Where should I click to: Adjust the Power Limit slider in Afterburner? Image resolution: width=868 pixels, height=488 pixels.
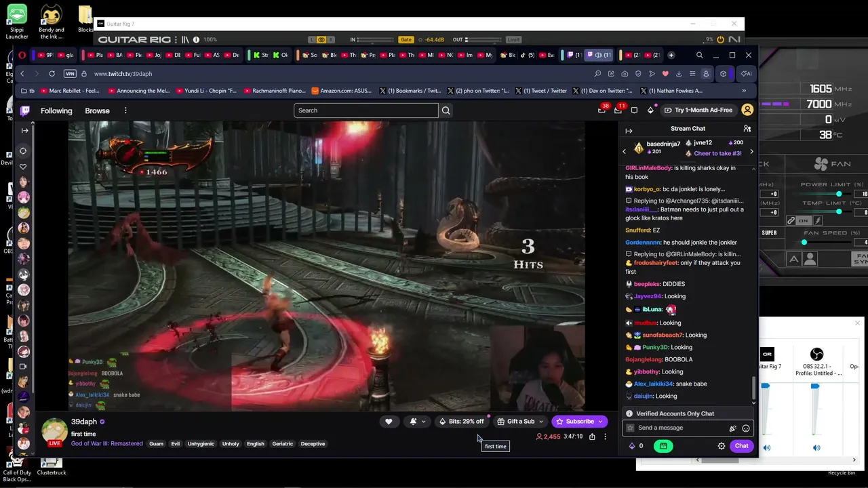coord(839,194)
